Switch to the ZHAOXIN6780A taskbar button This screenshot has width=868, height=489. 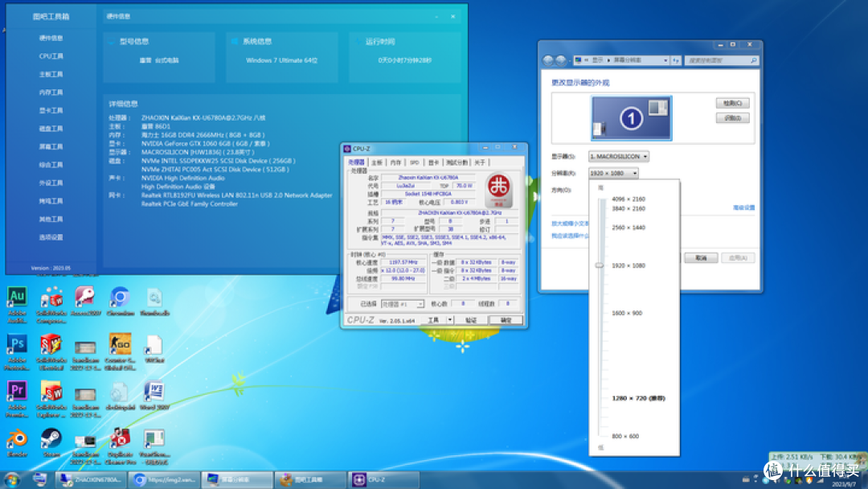tap(92, 479)
